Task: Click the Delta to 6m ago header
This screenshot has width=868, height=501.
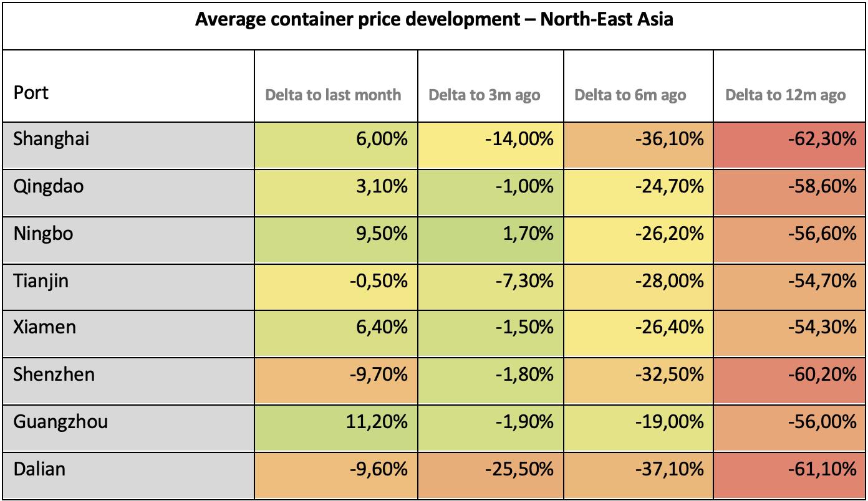Action: (x=630, y=95)
